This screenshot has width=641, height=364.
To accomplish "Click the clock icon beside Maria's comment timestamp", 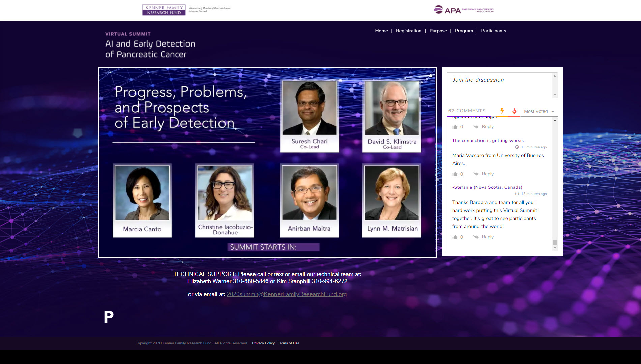I will point(517,147).
